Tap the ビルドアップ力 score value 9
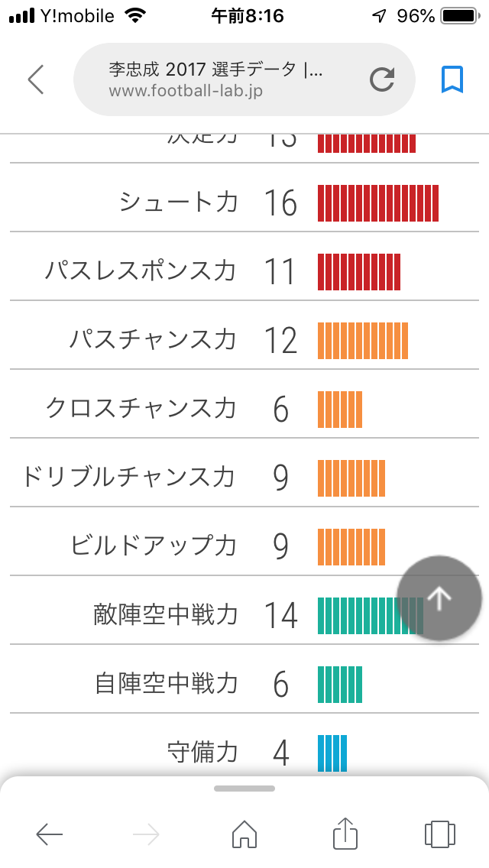 (x=280, y=547)
